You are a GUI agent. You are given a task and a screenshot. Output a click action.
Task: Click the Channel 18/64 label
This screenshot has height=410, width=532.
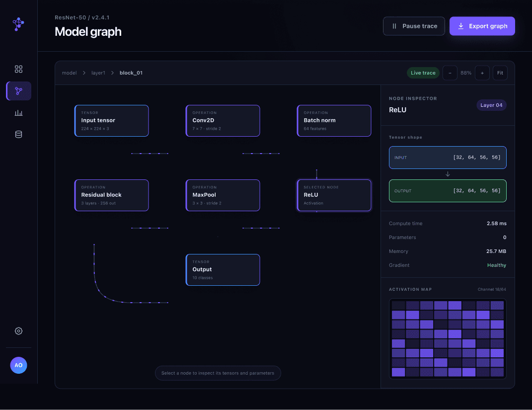[492, 290]
